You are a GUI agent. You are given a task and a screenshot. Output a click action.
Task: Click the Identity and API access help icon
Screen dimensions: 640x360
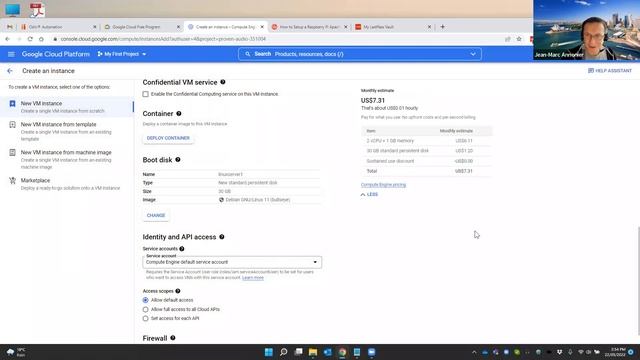click(x=222, y=237)
